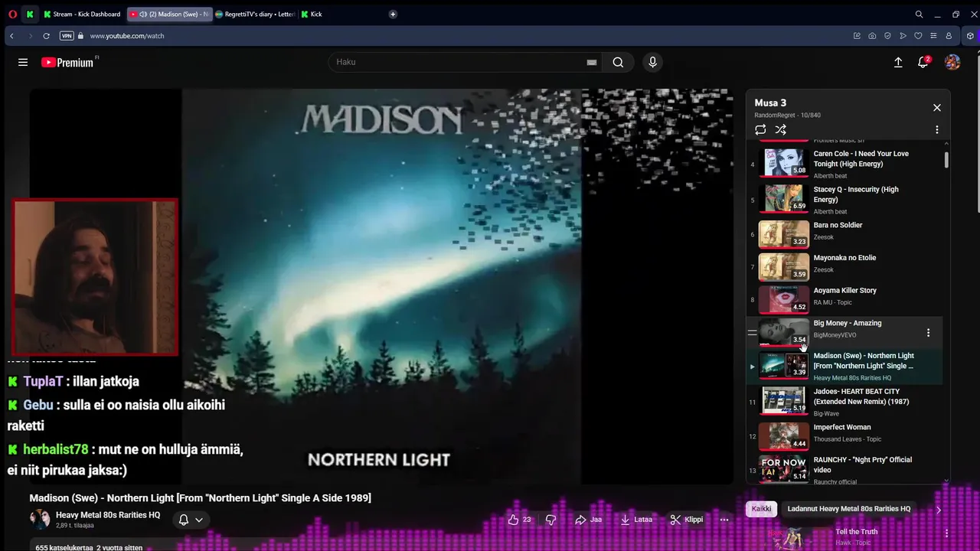Click the video player to pause
The image size is (980, 551).
(381, 286)
